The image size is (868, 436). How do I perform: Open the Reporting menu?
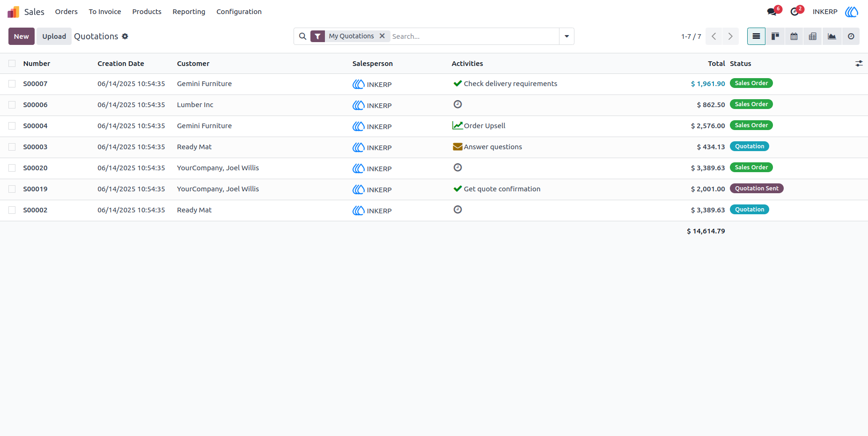pos(189,12)
